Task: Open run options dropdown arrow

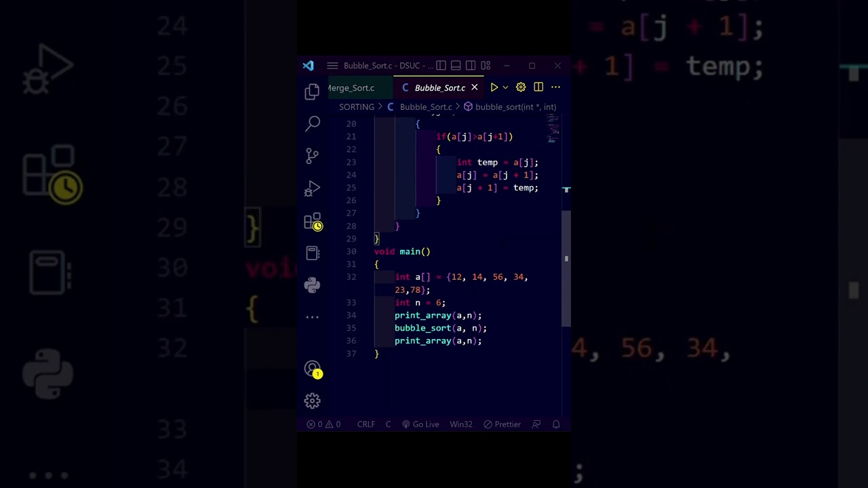Action: tap(505, 87)
